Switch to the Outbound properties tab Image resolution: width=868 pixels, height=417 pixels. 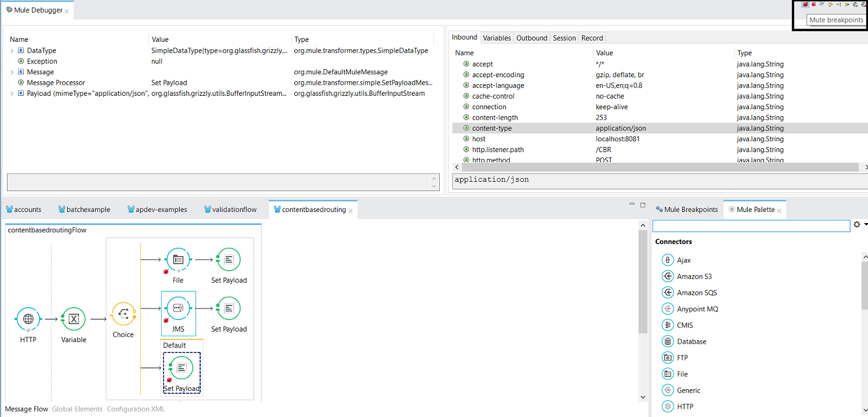[x=531, y=37]
